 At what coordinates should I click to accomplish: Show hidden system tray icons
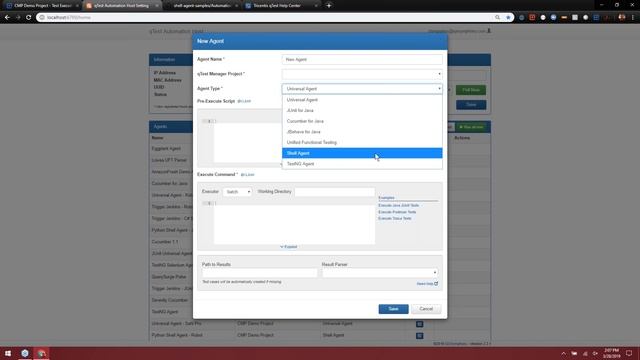click(563, 353)
